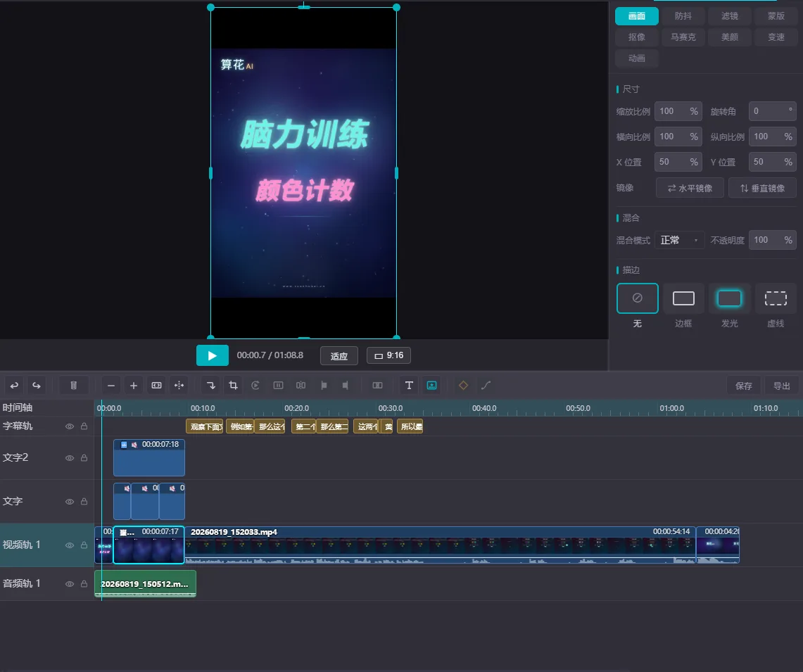Click the fit-timeline-to-width icon
Viewport: 803px width, 672px height.
coord(157,385)
